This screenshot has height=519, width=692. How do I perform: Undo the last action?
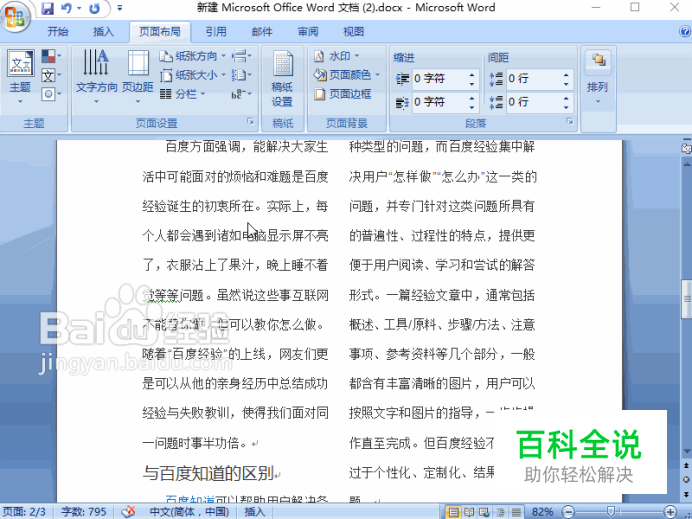66,8
